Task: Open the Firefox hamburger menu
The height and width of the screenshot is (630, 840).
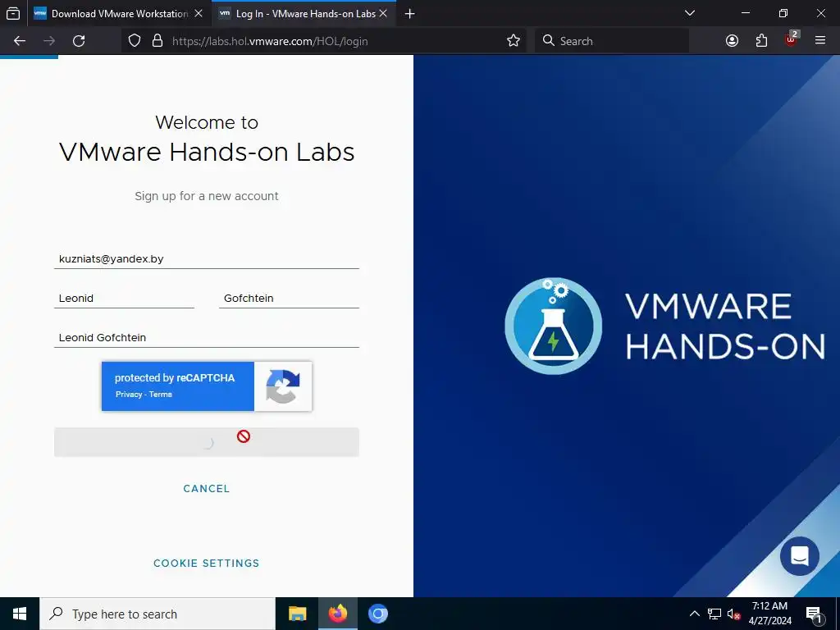Action: point(820,41)
